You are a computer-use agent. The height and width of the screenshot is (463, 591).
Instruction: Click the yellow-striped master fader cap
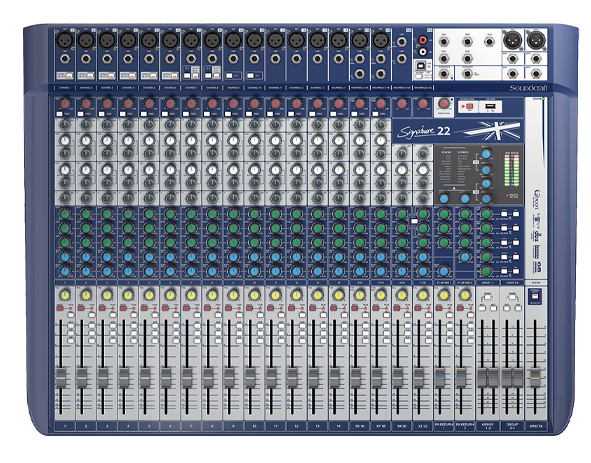pyautogui.click(x=534, y=378)
